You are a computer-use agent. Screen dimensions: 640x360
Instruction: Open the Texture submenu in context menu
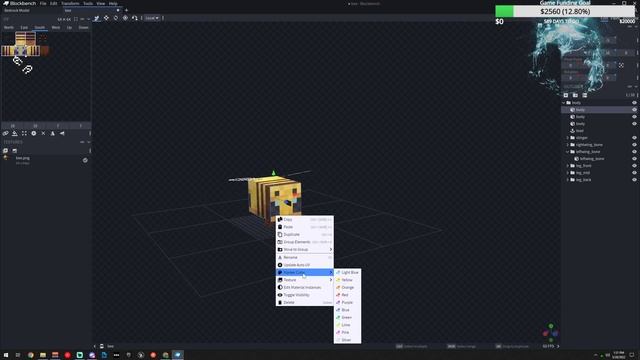click(x=304, y=280)
